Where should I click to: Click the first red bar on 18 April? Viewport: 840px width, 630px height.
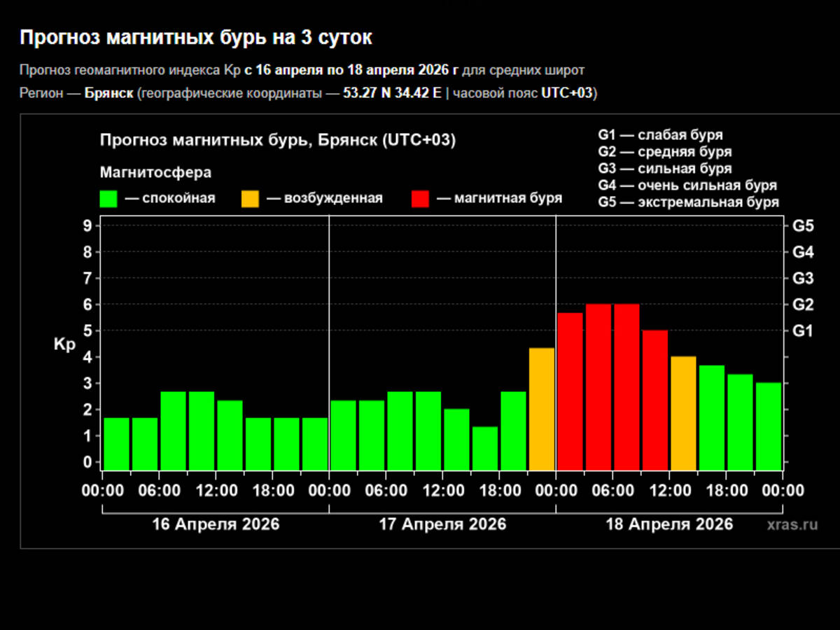point(570,391)
